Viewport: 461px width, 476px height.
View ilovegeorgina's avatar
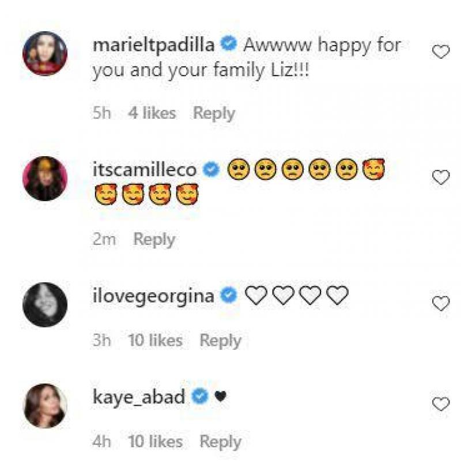click(45, 304)
